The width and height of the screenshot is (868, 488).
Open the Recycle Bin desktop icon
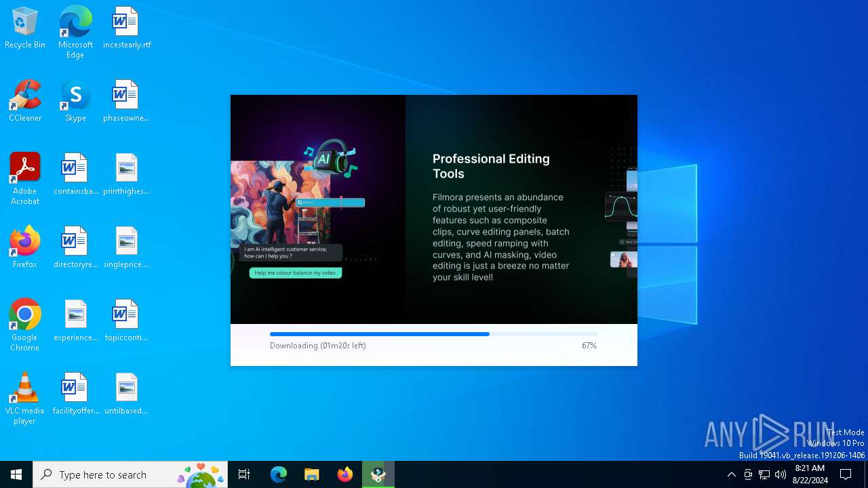[25, 28]
